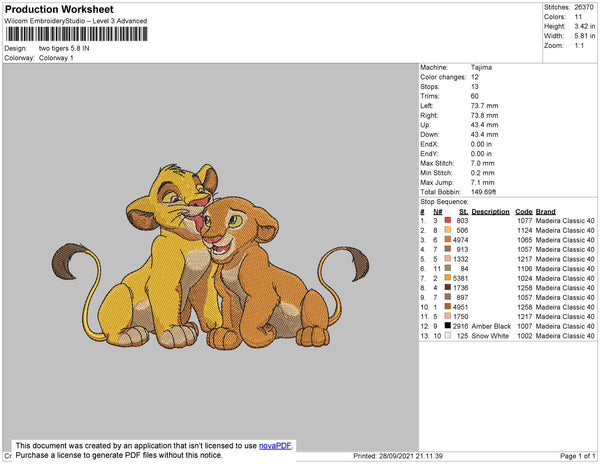600x464 pixels.
Task: Select the Width value '5.81 in'
Action: 585,36
